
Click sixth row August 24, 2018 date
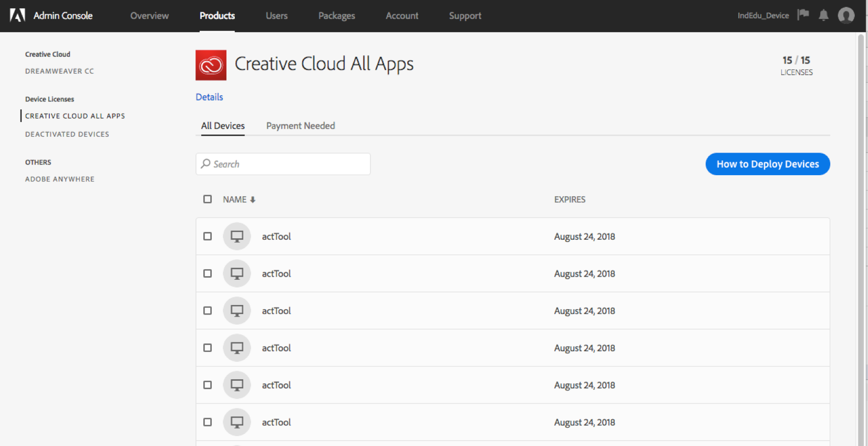pyautogui.click(x=584, y=422)
